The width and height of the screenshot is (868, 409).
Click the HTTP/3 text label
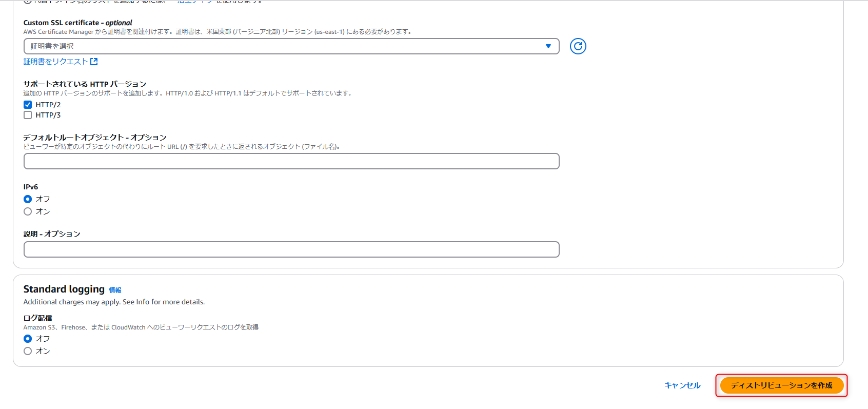[x=48, y=115]
